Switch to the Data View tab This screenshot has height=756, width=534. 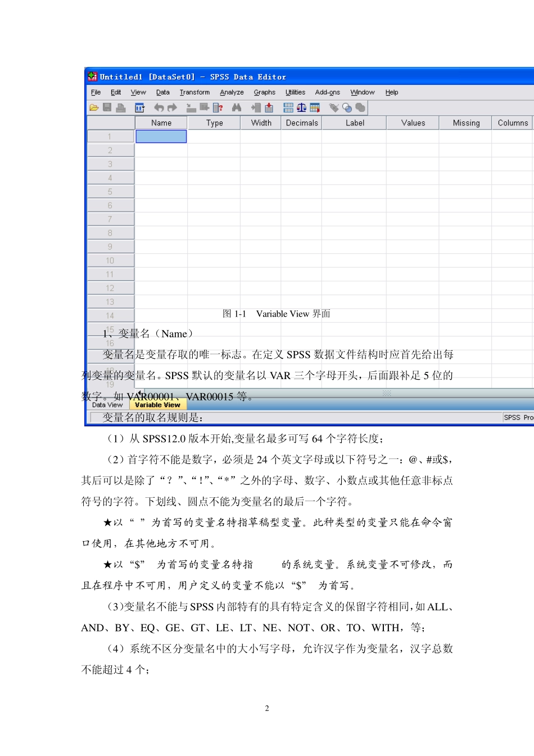107,405
